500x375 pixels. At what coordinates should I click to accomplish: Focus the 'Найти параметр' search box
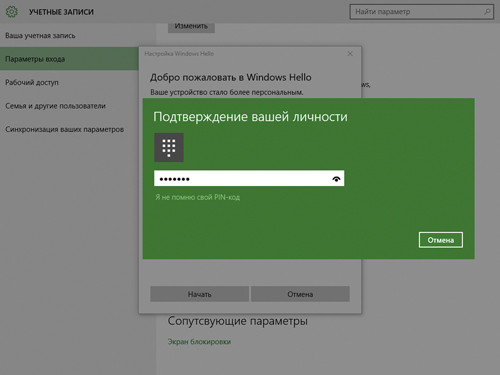[422, 12]
